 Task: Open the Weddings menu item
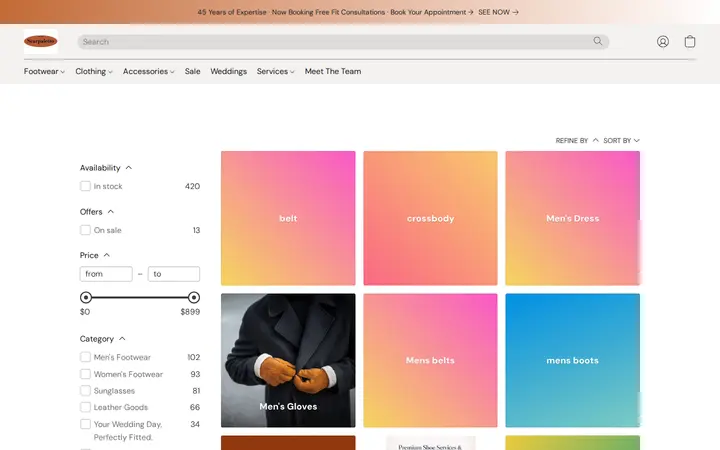(x=229, y=71)
